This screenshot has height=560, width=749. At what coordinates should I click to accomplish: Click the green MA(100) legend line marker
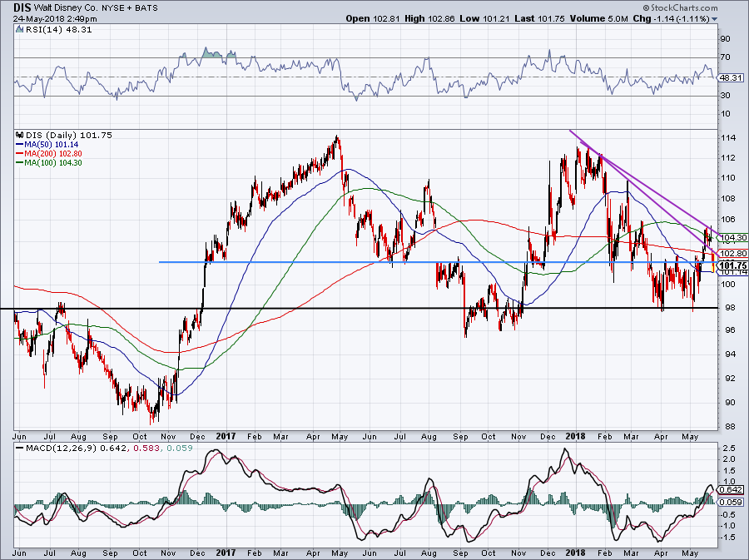[20, 163]
